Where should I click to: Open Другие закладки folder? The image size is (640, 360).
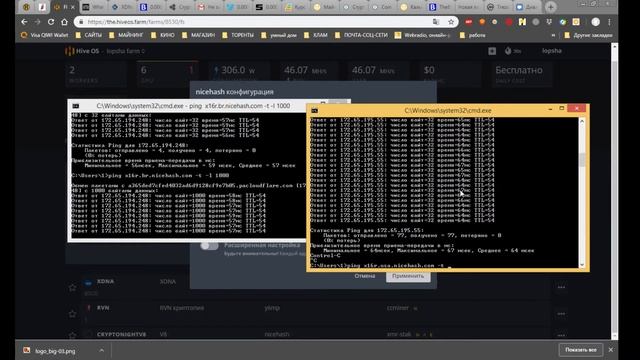tap(588, 35)
